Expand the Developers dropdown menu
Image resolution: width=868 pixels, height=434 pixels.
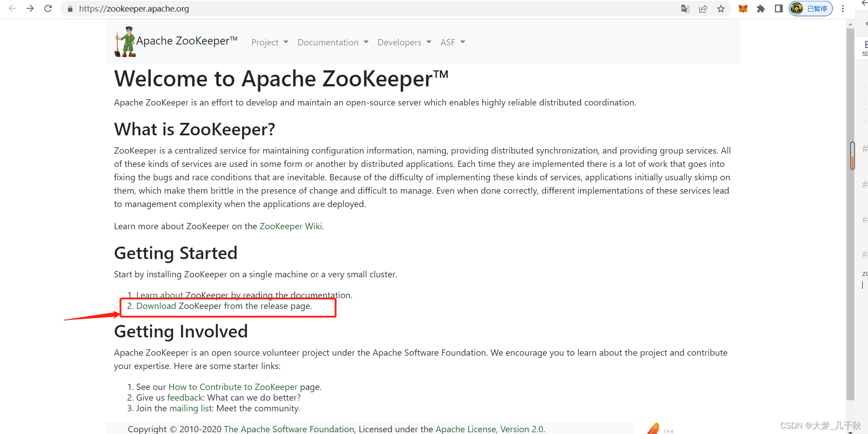coord(404,42)
